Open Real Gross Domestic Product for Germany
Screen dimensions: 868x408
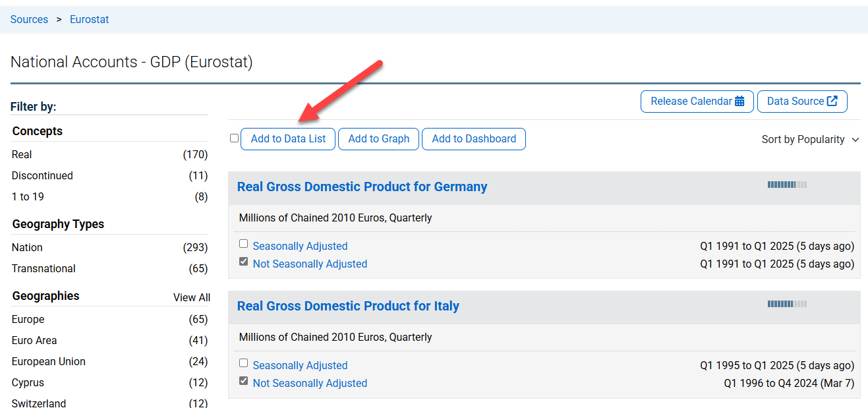[362, 187]
